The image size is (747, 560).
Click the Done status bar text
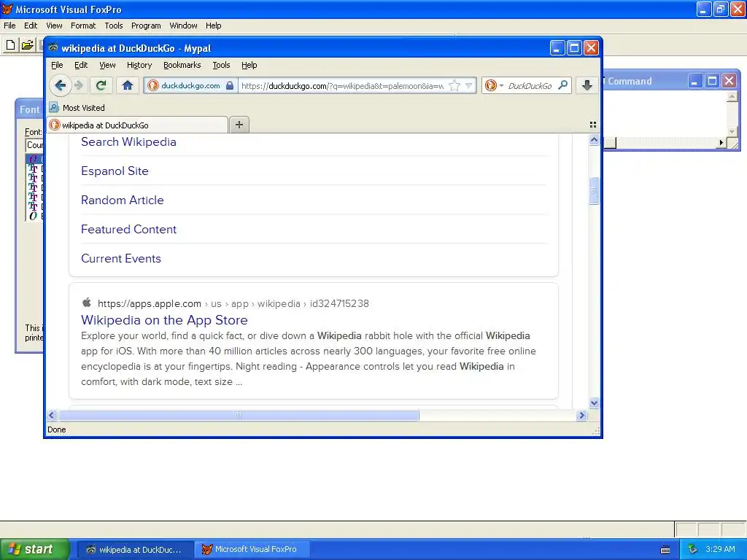(57, 429)
